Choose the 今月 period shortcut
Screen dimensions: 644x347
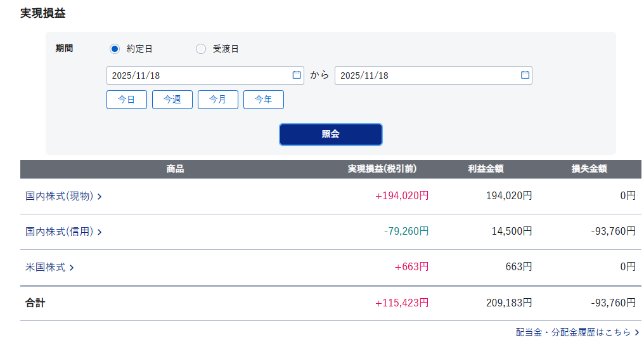pos(218,100)
